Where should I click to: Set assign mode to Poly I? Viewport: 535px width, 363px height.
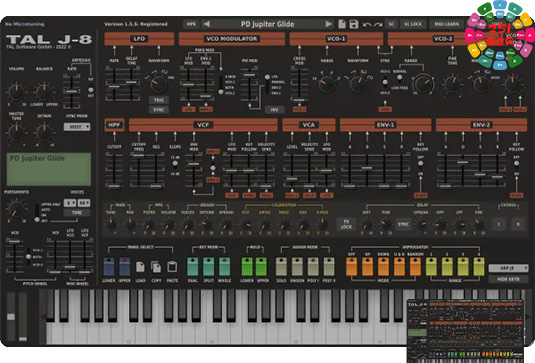point(313,267)
